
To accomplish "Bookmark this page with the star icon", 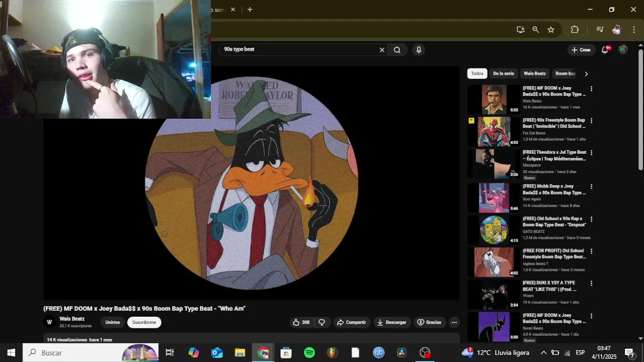I will pos(551,30).
